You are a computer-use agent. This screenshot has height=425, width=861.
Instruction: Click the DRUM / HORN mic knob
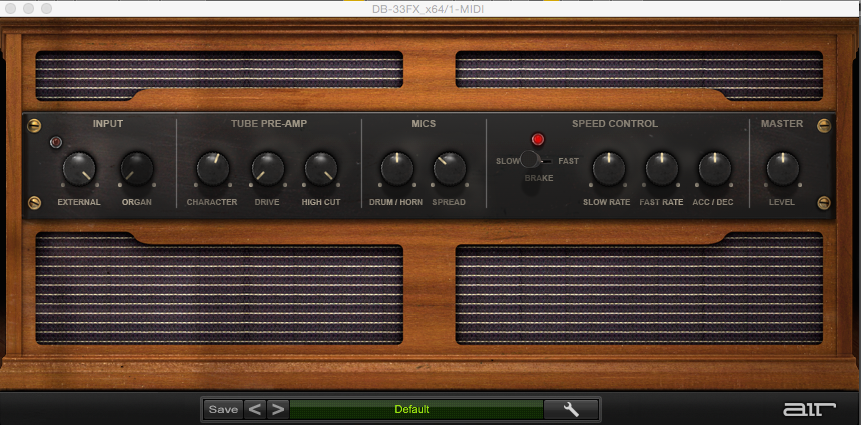(x=396, y=169)
